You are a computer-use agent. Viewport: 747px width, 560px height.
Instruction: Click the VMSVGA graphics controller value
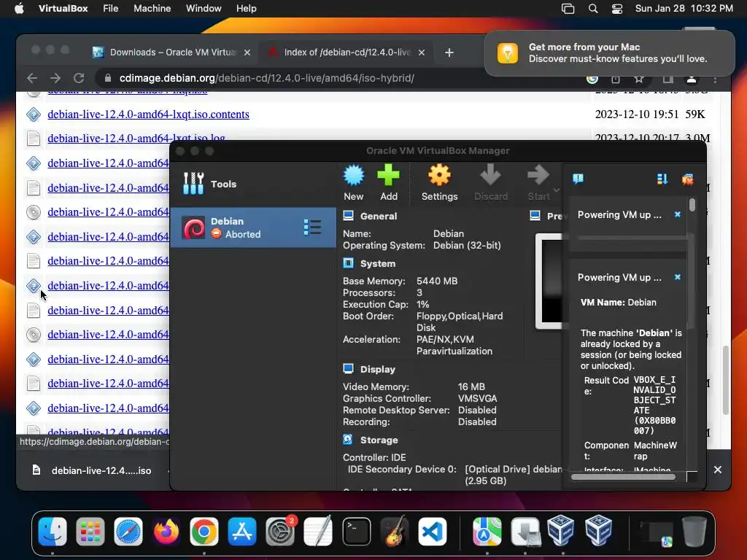click(x=477, y=398)
